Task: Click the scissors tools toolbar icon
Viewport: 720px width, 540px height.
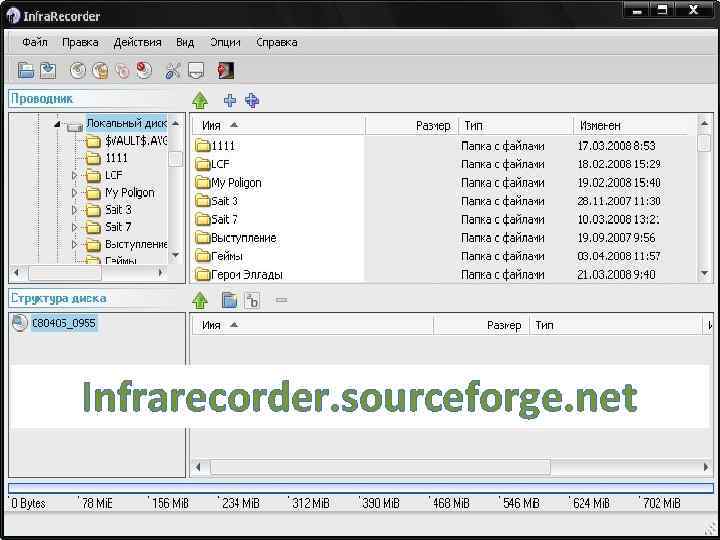Action: [x=173, y=71]
